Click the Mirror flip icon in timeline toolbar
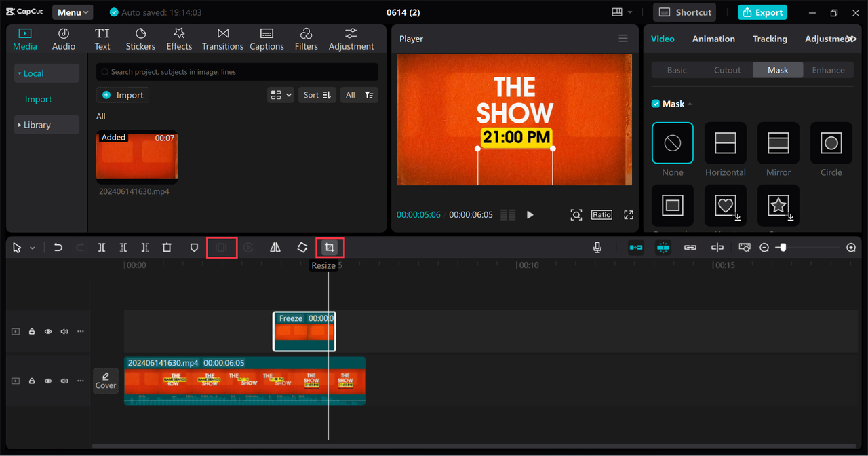The width and height of the screenshot is (868, 456). coord(275,248)
